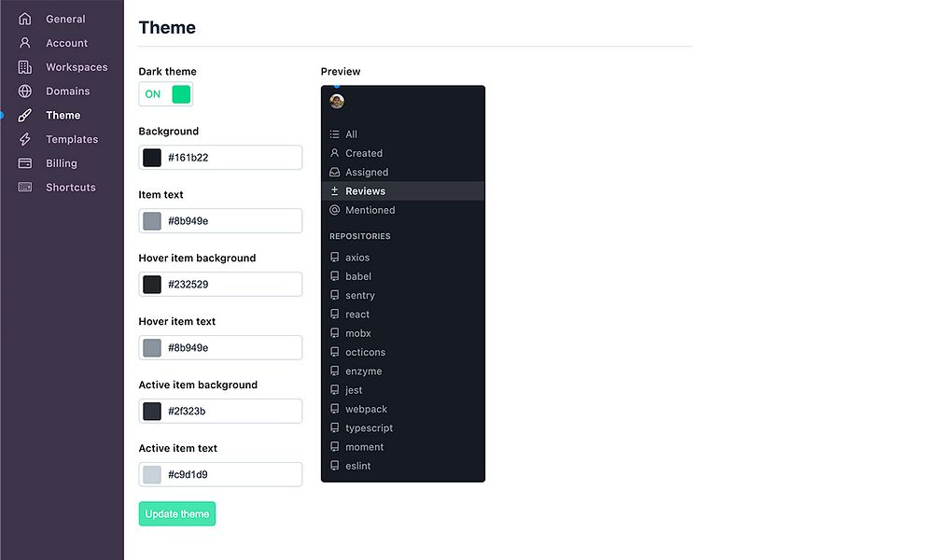Screen dimensions: 936x560
Task: Click the Shortcuts keyboard icon
Action: 24,187
